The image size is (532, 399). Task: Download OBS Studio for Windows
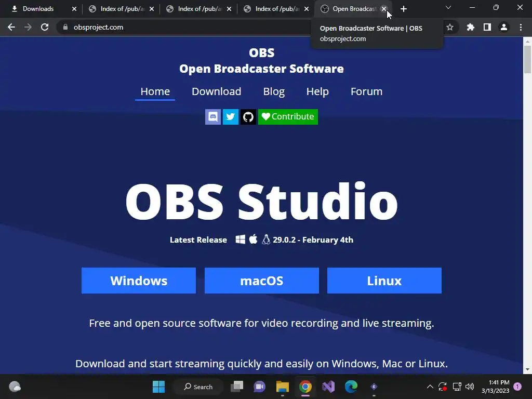(138, 281)
